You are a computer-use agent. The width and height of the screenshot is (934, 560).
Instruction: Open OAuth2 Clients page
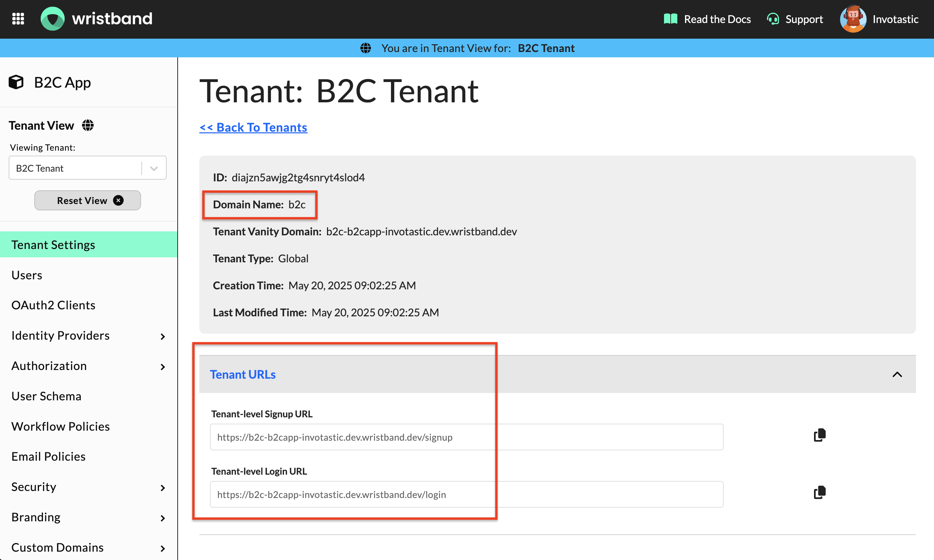(53, 305)
